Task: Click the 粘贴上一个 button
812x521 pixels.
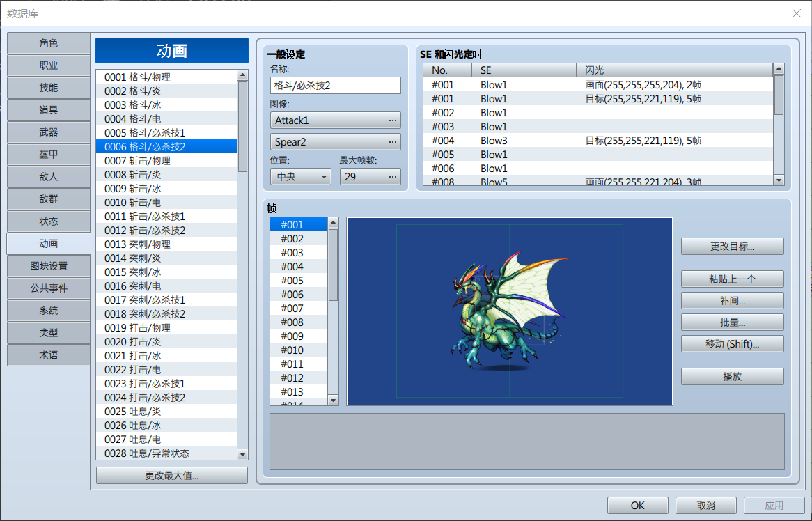Action: coord(732,279)
